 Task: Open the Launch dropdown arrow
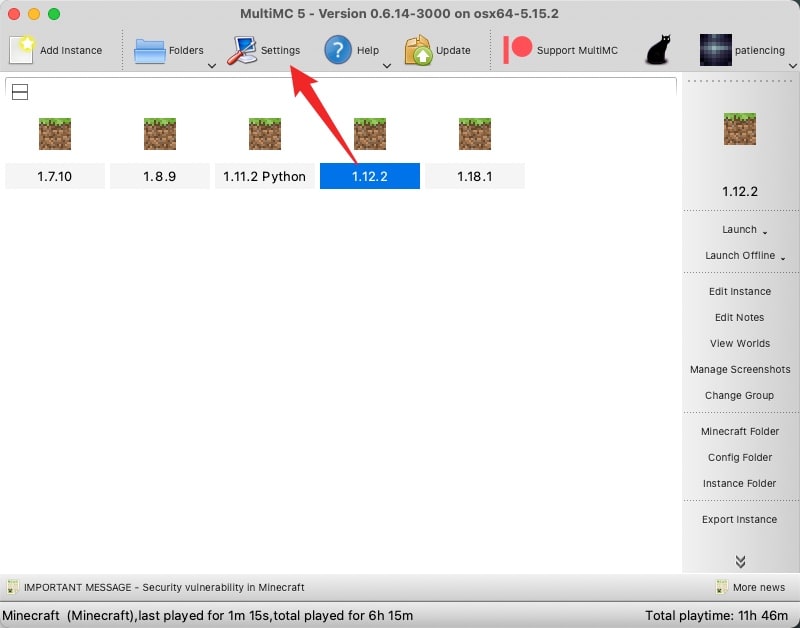tap(765, 233)
